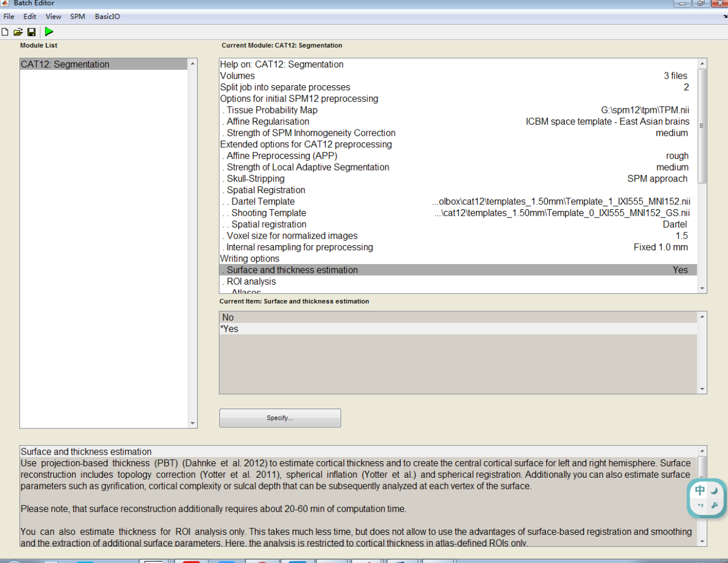The image size is (728, 563).
Task: Select Affine Preprocessing (APP) row
Action: click(x=458, y=156)
